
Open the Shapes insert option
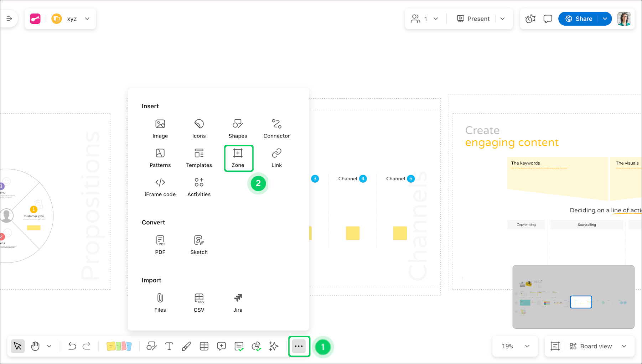[x=238, y=129]
